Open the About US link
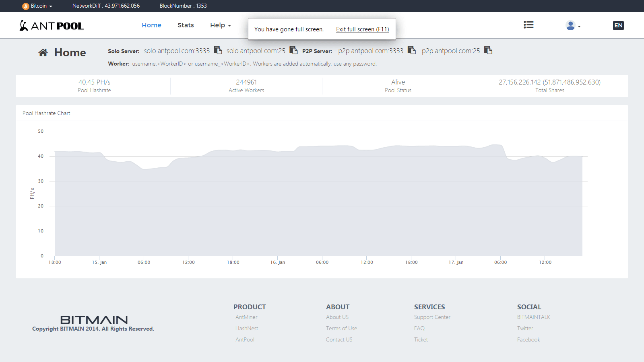 tap(337, 317)
